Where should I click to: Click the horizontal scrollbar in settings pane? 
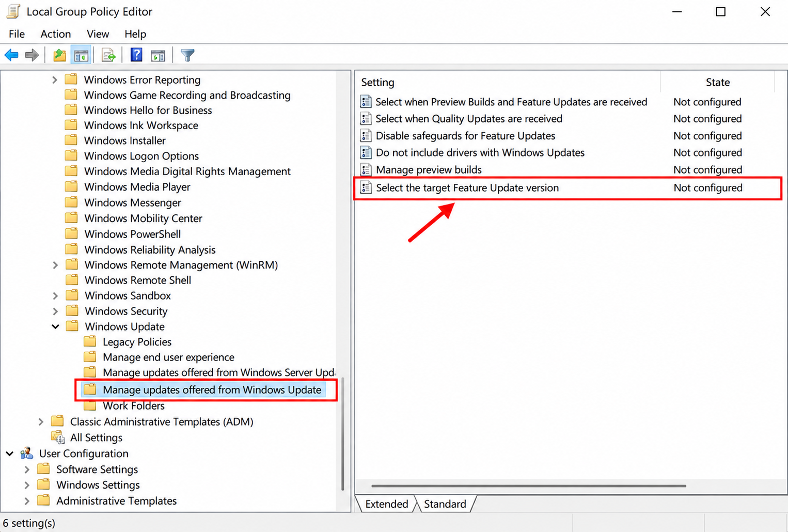pos(529,486)
